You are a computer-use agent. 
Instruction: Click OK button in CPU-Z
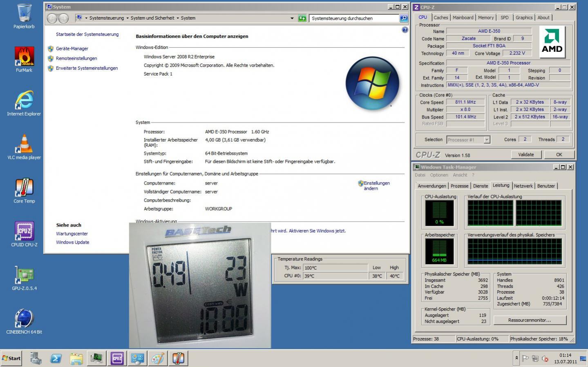click(x=559, y=155)
